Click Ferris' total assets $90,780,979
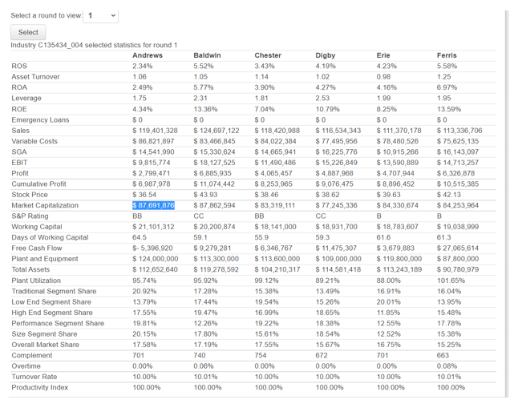Viewport: 522px width, 420px height. click(x=458, y=269)
